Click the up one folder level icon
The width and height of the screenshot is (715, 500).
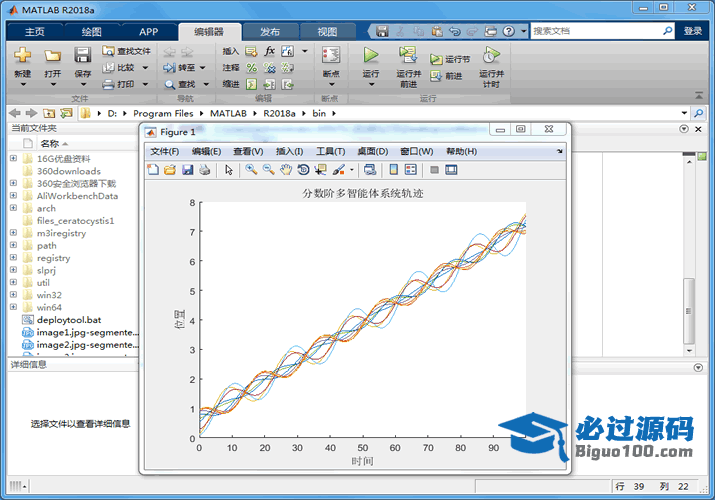point(49,113)
